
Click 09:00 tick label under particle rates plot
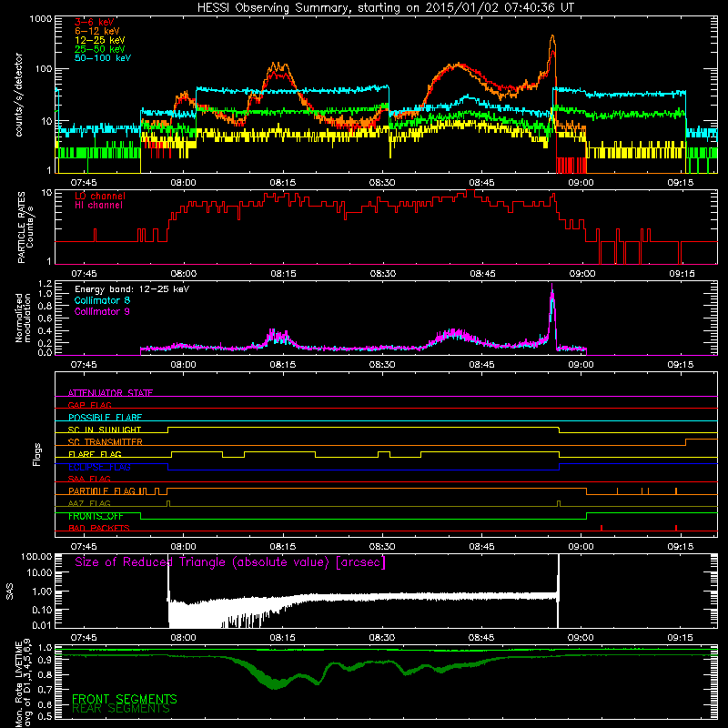coord(582,274)
